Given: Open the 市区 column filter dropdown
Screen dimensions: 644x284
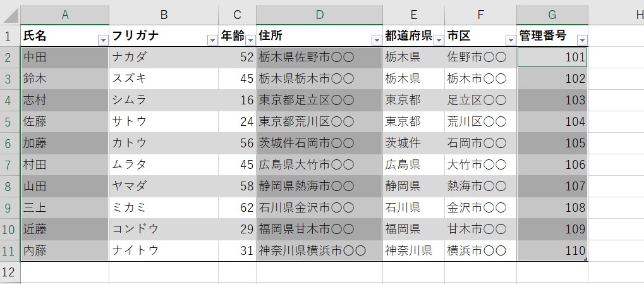Looking at the screenshot, I should click(511, 40).
